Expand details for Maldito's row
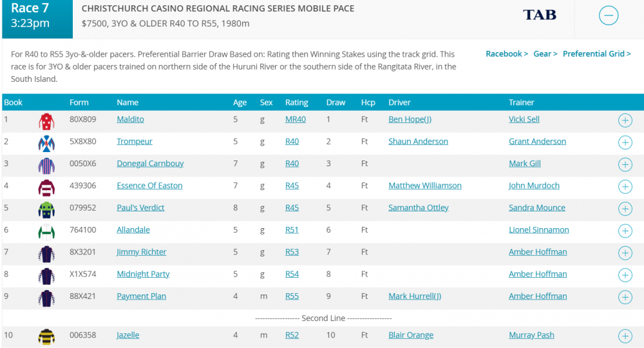Image resolution: width=644 pixels, height=348 pixels. point(625,121)
